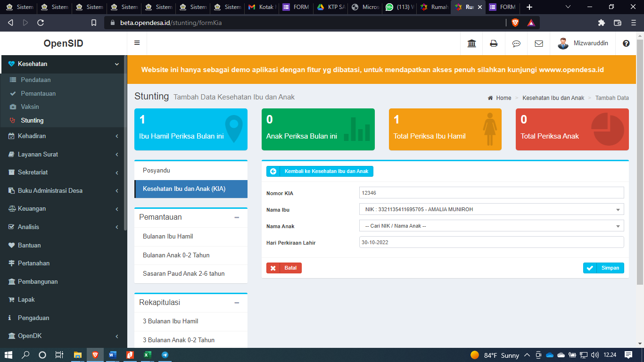The width and height of the screenshot is (644, 362).
Task: Expand the Kehadiran sidebar menu
Action: pyautogui.click(x=64, y=136)
